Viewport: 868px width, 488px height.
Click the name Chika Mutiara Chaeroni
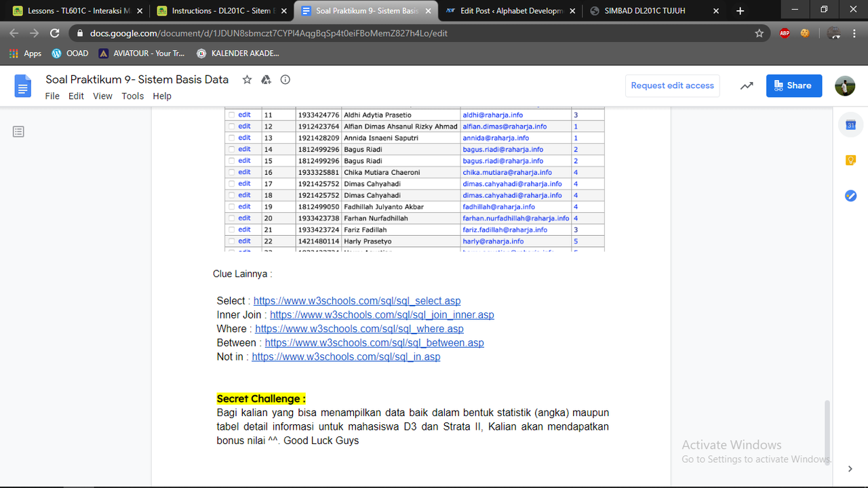pyautogui.click(x=382, y=173)
